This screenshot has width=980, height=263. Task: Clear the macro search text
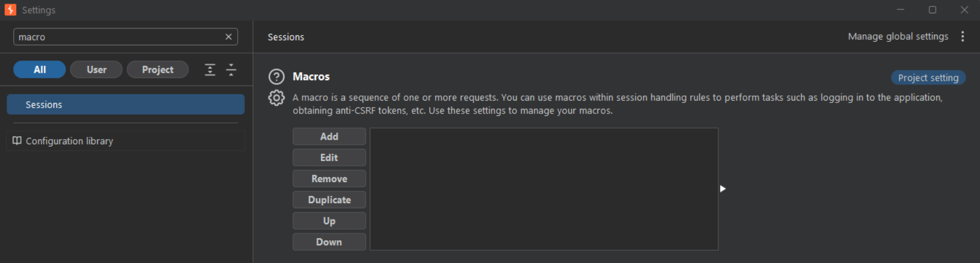coord(229,37)
